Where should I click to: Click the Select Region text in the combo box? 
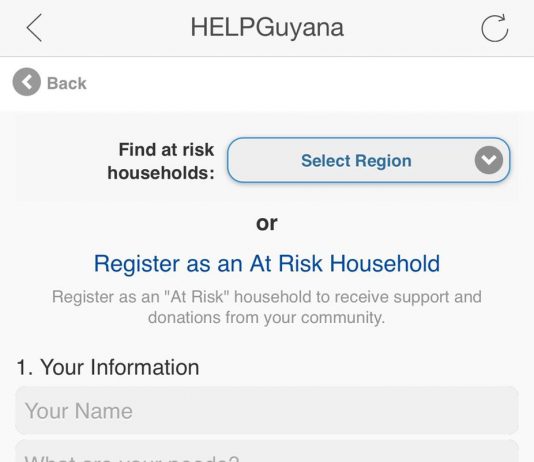(356, 160)
